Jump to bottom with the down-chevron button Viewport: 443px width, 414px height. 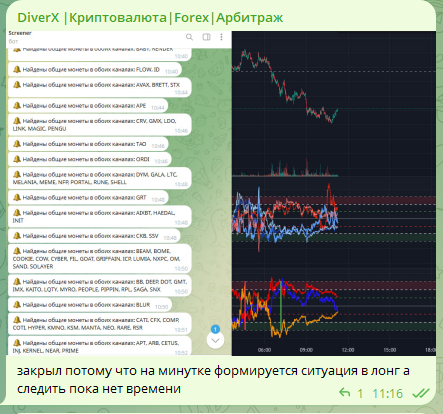(215, 340)
